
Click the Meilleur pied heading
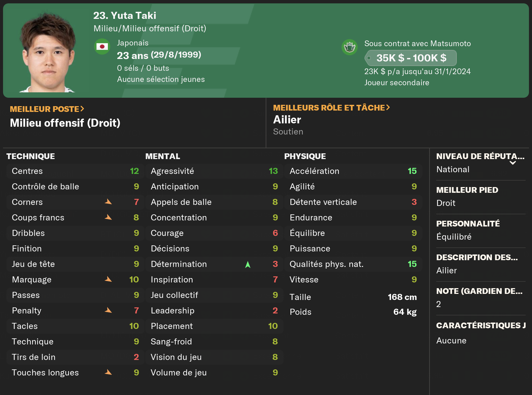pos(467,190)
